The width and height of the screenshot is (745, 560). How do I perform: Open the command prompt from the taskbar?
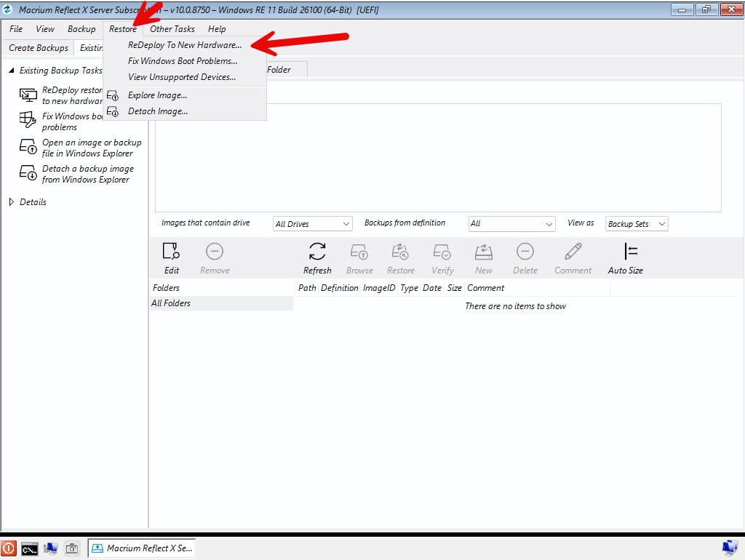coord(30,548)
